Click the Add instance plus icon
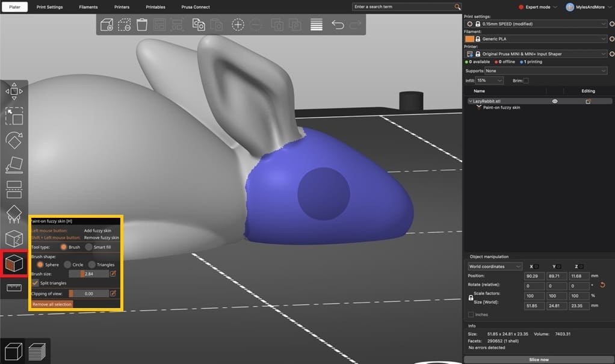615x364 pixels. 238,25
